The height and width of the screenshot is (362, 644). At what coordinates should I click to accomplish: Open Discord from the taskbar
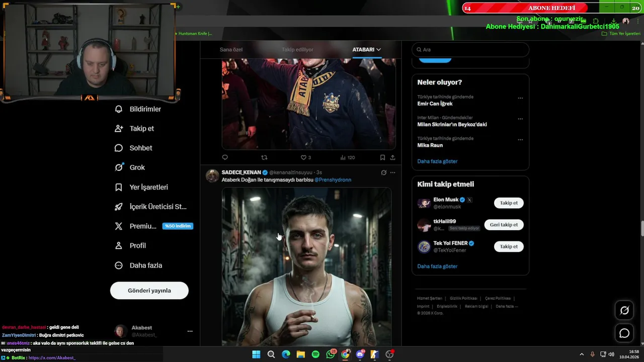pos(360,354)
